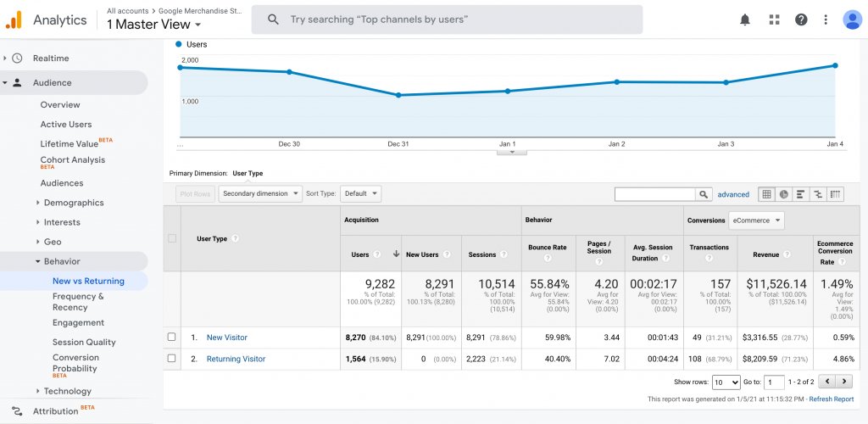
Task: Click the Realtime clock icon
Action: [18, 59]
